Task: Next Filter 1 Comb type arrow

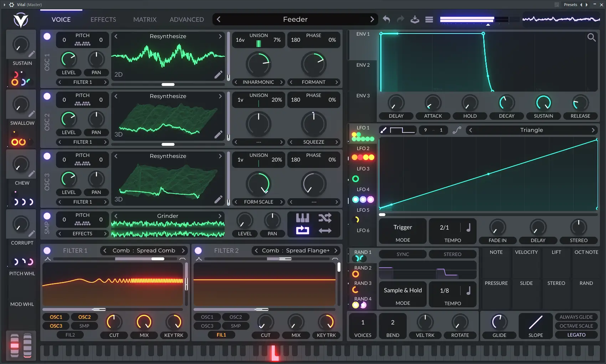Action: click(183, 251)
